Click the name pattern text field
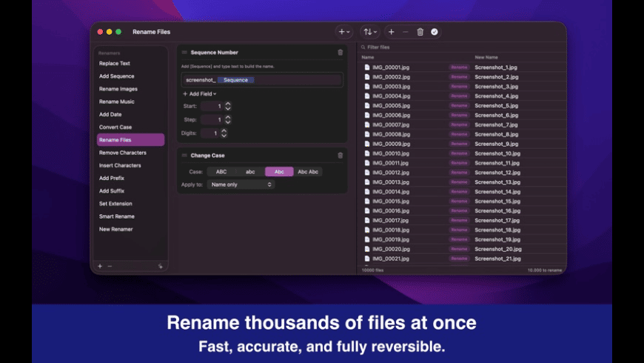644x363 pixels. click(x=262, y=80)
